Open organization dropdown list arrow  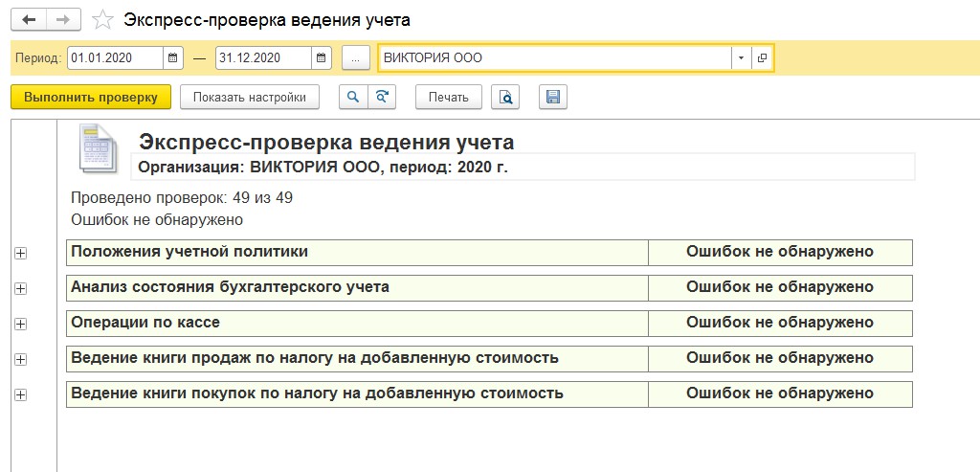pos(742,58)
